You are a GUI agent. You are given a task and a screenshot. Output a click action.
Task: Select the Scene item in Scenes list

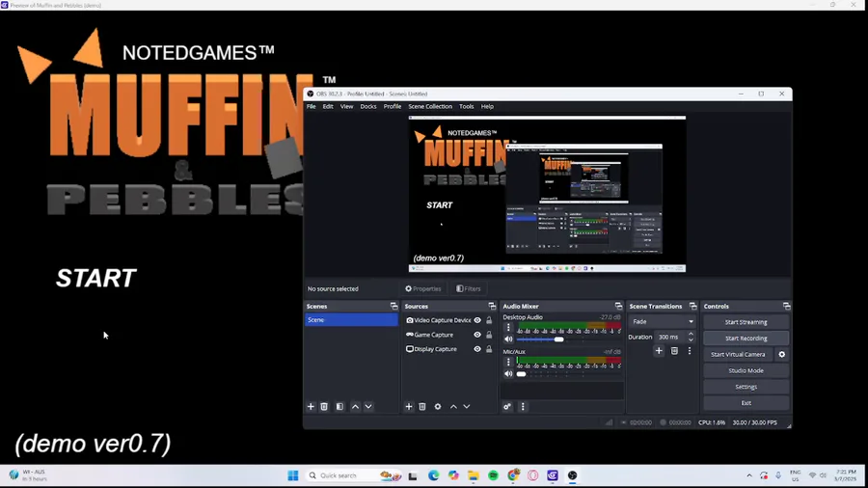pos(351,320)
